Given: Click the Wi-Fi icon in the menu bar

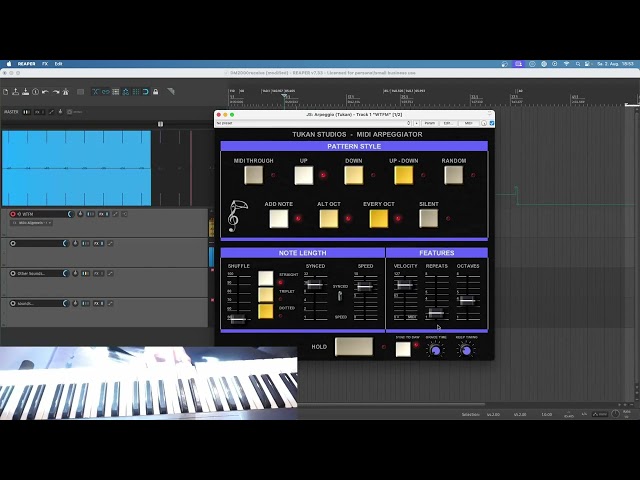Looking at the screenshot, I should [566, 64].
